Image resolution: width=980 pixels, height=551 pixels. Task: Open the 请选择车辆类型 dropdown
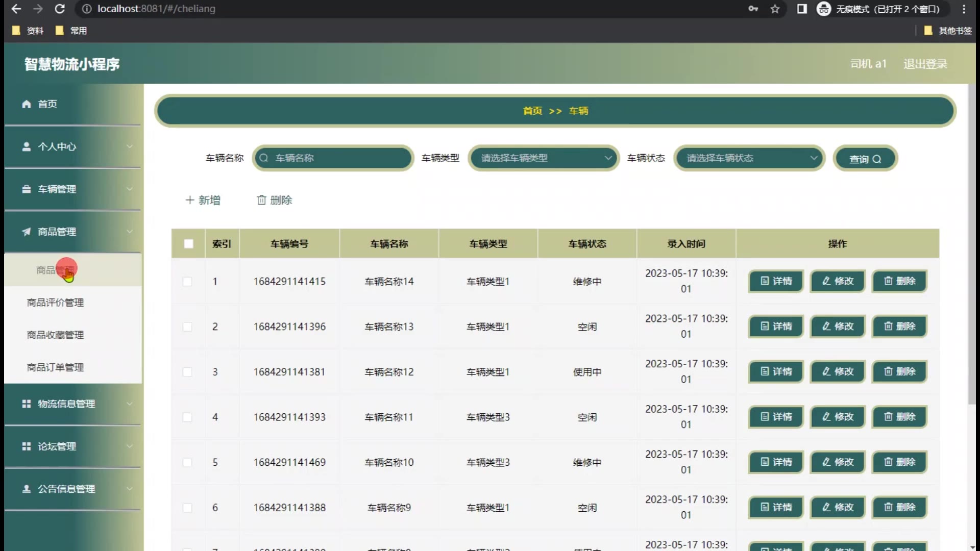tap(544, 158)
